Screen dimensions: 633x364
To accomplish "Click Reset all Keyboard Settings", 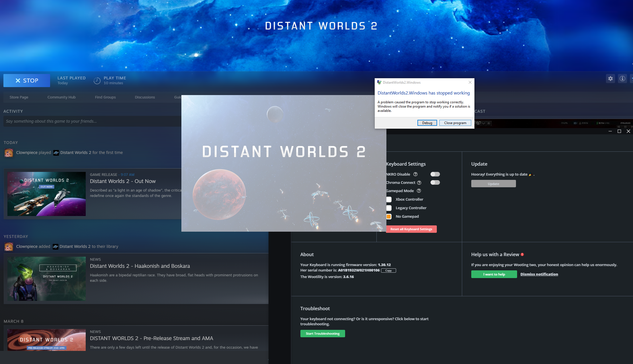I will [411, 229].
